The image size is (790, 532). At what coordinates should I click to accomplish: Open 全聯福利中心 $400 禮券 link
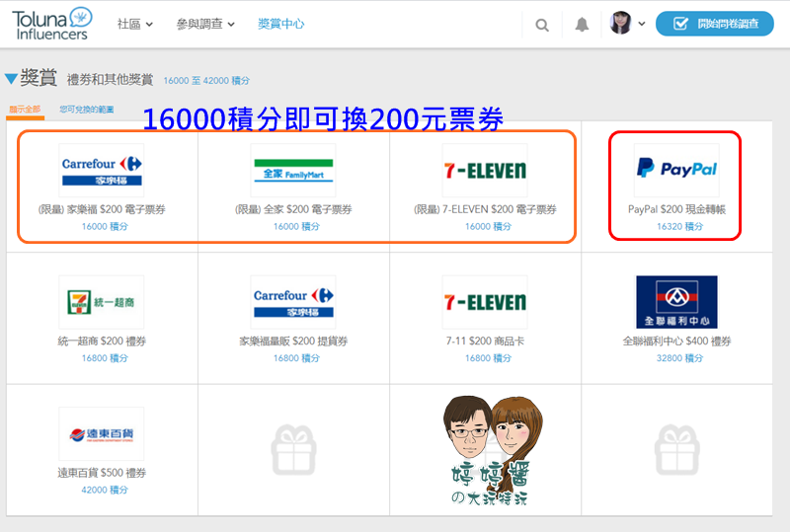click(x=676, y=342)
